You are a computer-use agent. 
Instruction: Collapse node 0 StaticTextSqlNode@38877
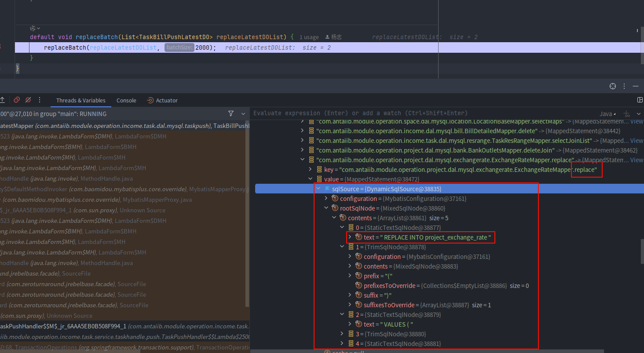pyautogui.click(x=342, y=228)
